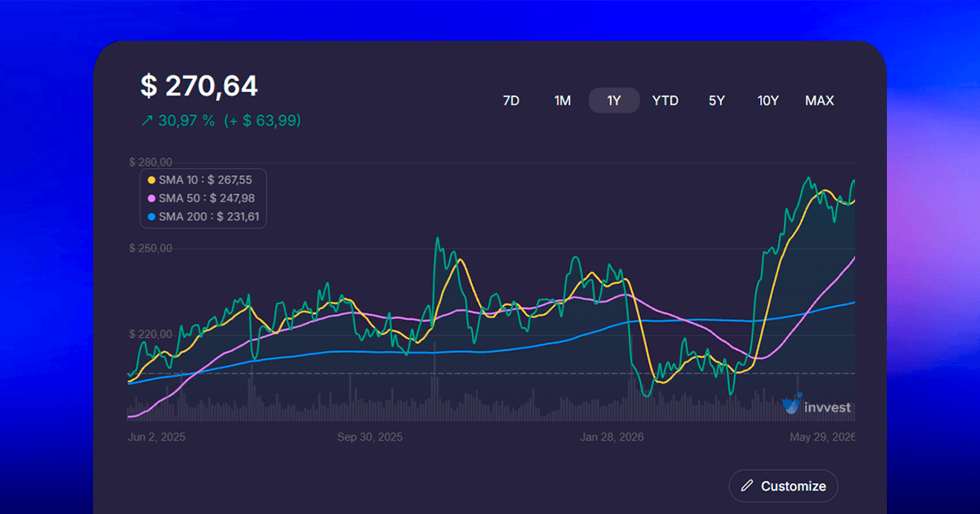
Task: Click the Jan 28, 2026 date label
Action: pos(612,437)
